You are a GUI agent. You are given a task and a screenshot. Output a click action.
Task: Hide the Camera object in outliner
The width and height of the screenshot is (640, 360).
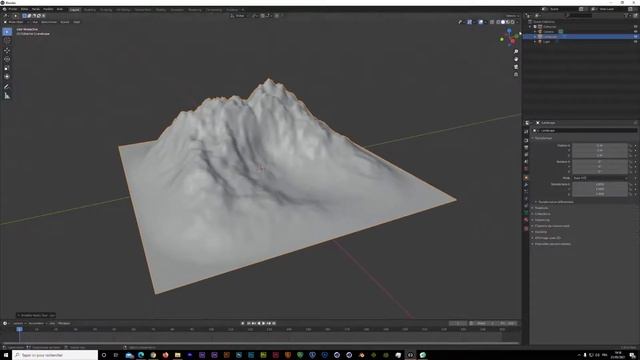(x=636, y=31)
